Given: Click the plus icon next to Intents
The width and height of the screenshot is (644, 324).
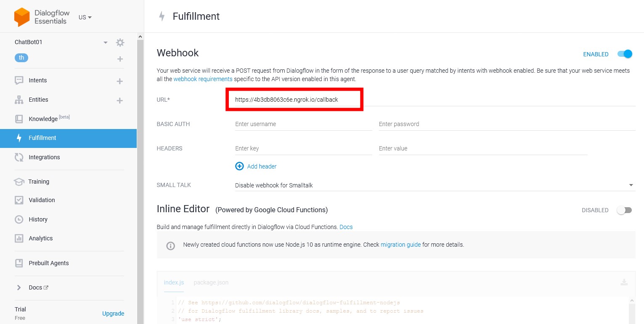Looking at the screenshot, I should coord(120,81).
